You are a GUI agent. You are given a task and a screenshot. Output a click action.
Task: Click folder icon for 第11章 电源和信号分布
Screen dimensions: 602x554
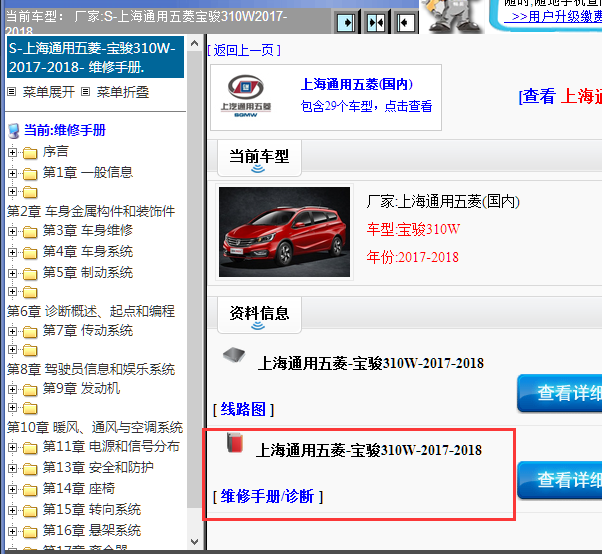30,448
